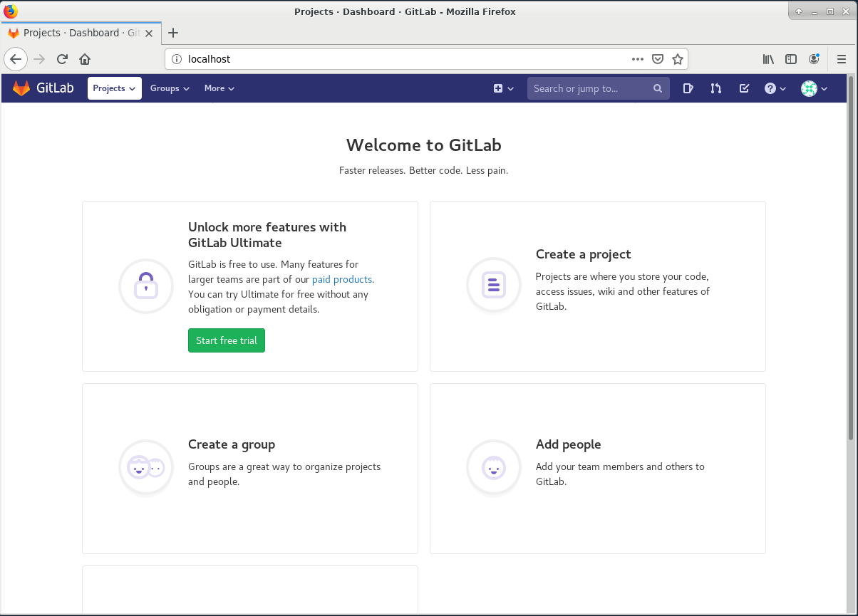Click the new item plus icon
Image resolution: width=858 pixels, height=616 pixels.
pos(498,88)
